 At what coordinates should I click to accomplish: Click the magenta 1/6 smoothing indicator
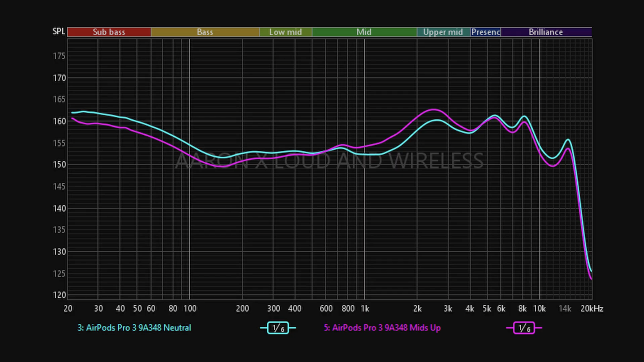(x=524, y=328)
